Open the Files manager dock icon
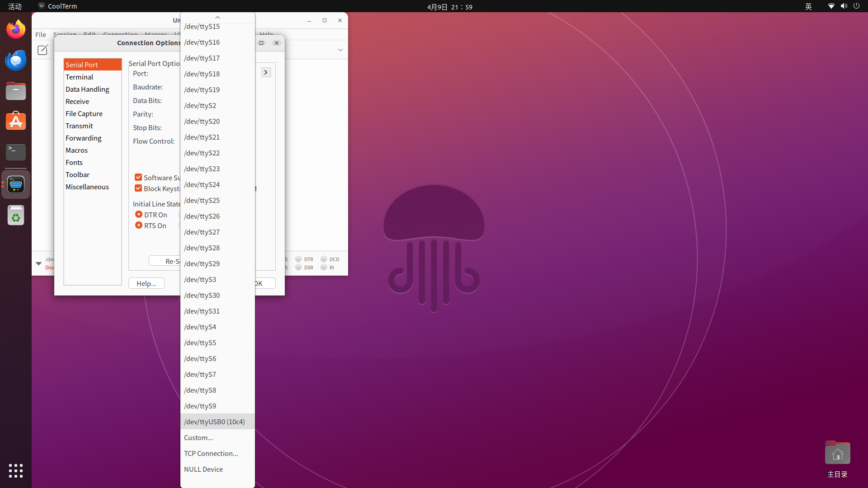 click(x=16, y=91)
